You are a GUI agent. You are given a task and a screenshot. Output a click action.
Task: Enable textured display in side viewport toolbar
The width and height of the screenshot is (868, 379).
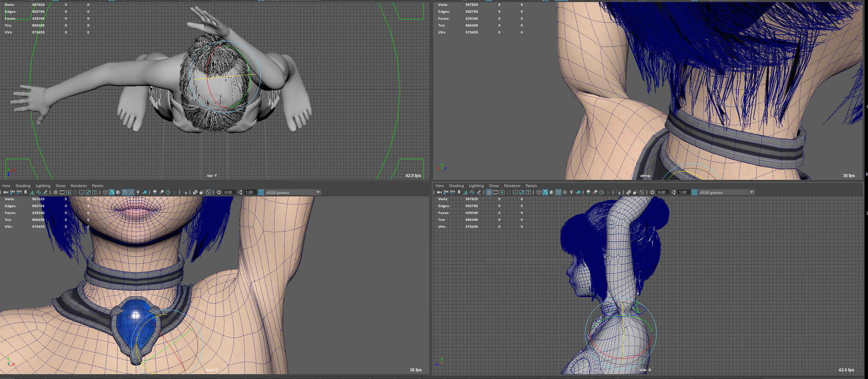(x=565, y=192)
